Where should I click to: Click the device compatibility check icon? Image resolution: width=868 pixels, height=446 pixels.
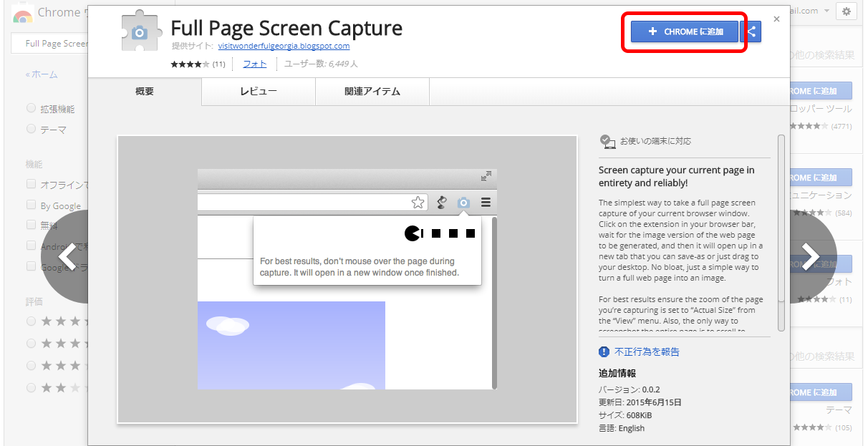[607, 141]
